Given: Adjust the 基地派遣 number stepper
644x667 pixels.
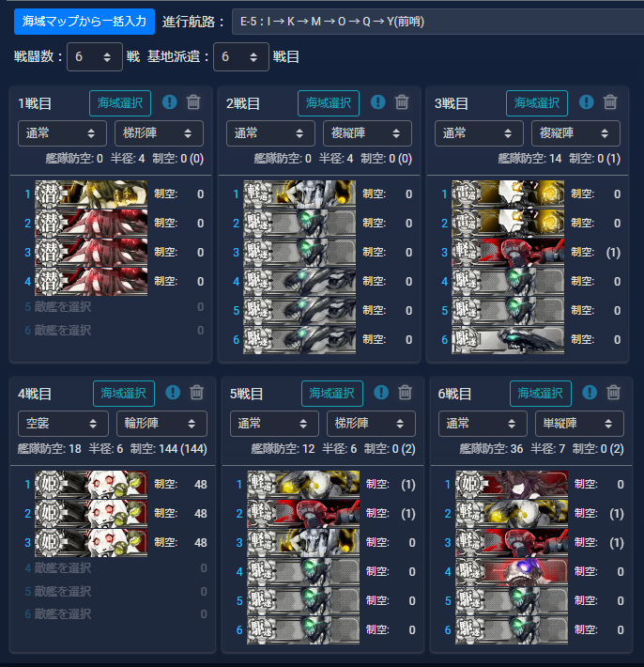Looking at the screenshot, I should 241,56.
